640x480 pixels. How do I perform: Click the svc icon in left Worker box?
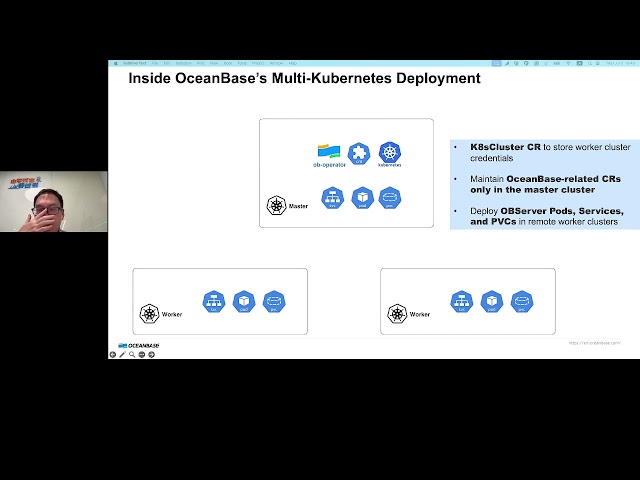pos(214,302)
